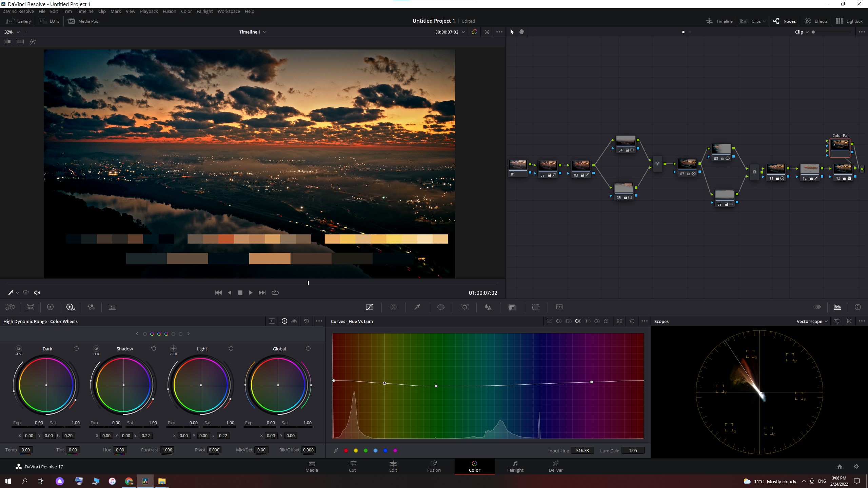
Task: Open the 32% viewer zoom dropdown
Action: pyautogui.click(x=12, y=32)
